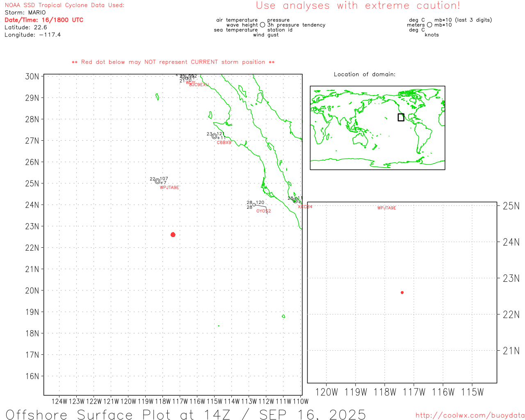Click the 'Storm: MARIO' text
525x420 pixels.
[25, 13]
